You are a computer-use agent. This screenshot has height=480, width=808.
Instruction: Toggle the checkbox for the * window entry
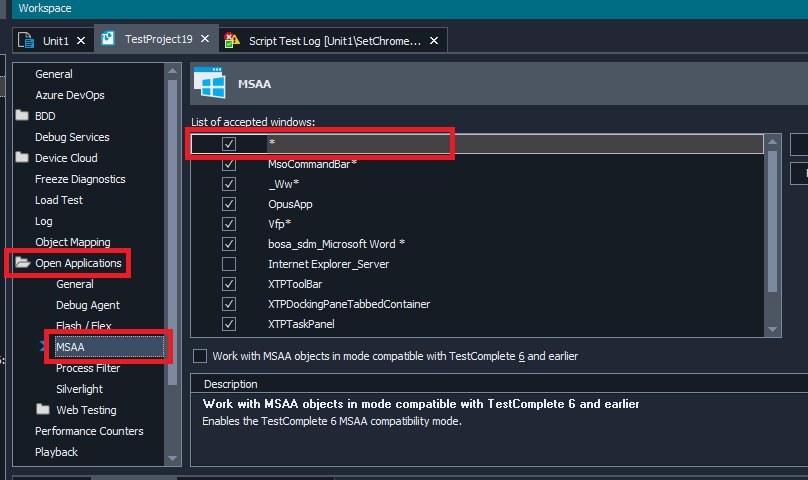coord(229,144)
